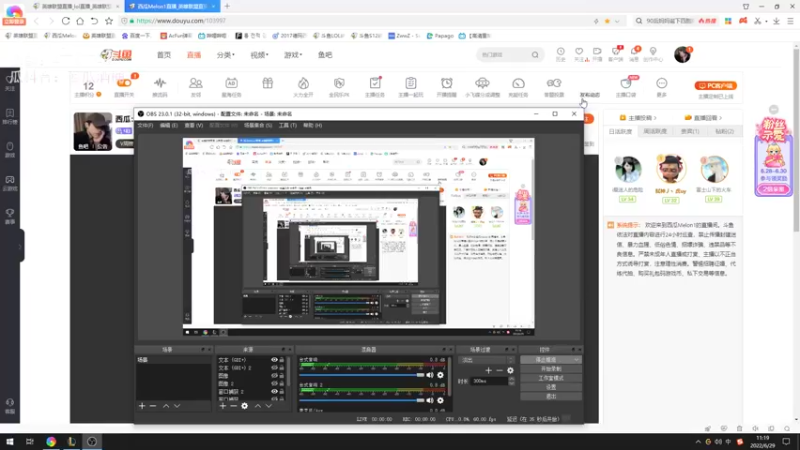Expand the 视频 dropdown in Douyu nav
Screen dimensions: 800x450
(x=259, y=55)
